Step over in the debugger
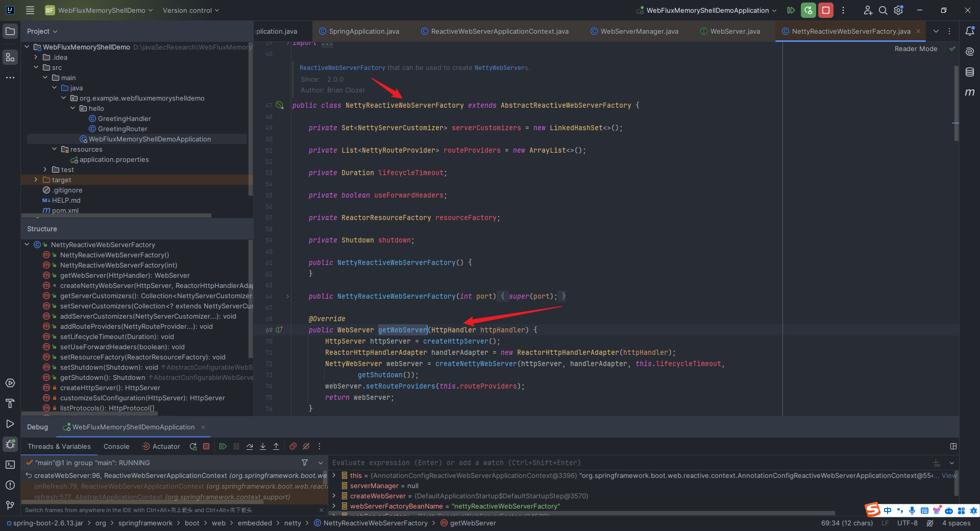Screen dimensions: 980x531 point(250,446)
